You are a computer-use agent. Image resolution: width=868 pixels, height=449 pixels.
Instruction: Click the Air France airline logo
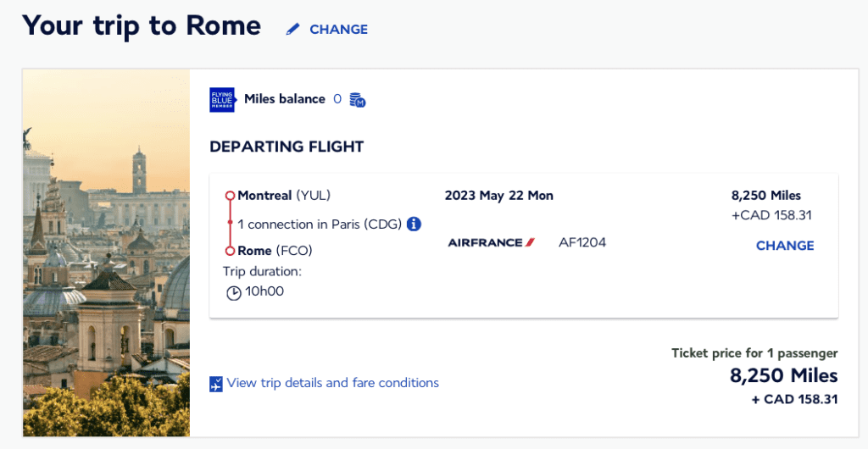click(492, 243)
